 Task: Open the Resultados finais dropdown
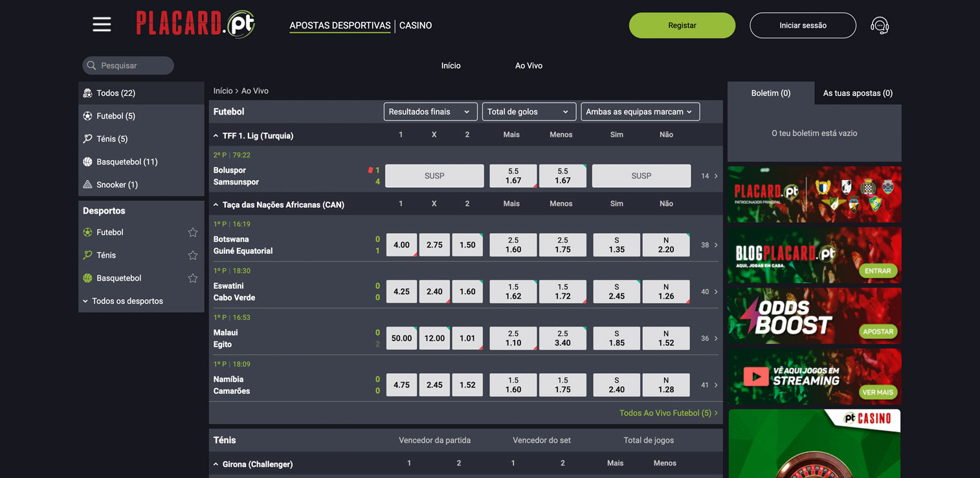coord(430,111)
